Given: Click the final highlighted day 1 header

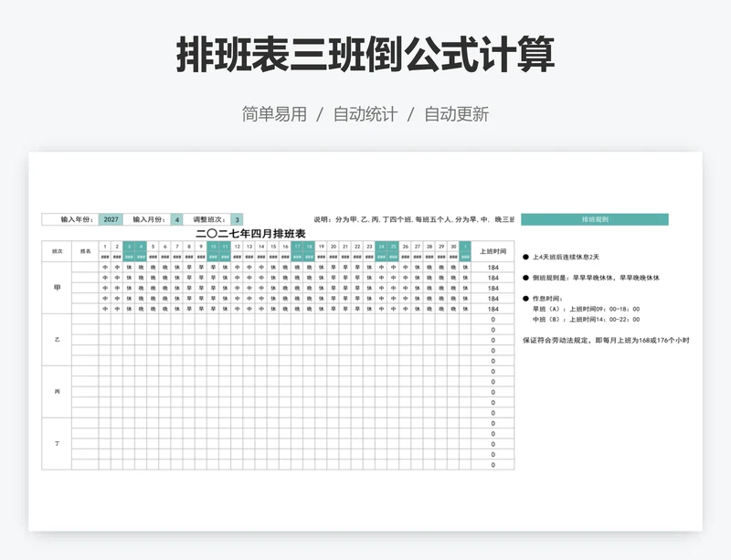Looking at the screenshot, I should (x=466, y=246).
